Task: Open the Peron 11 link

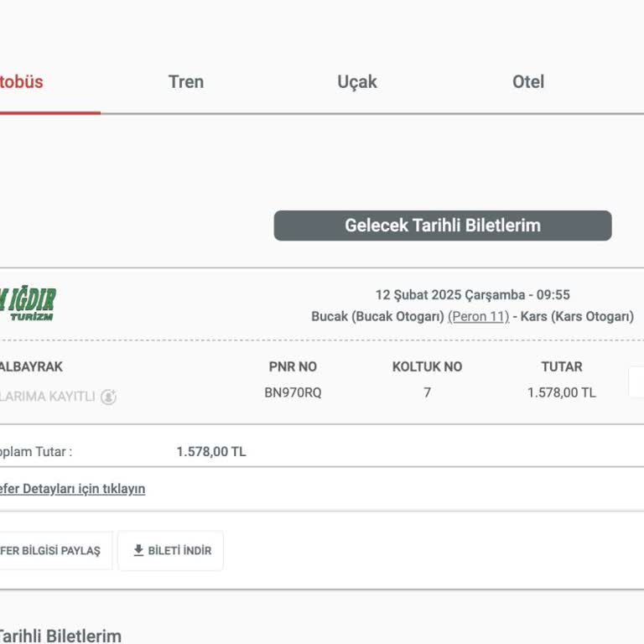Action: (479, 316)
